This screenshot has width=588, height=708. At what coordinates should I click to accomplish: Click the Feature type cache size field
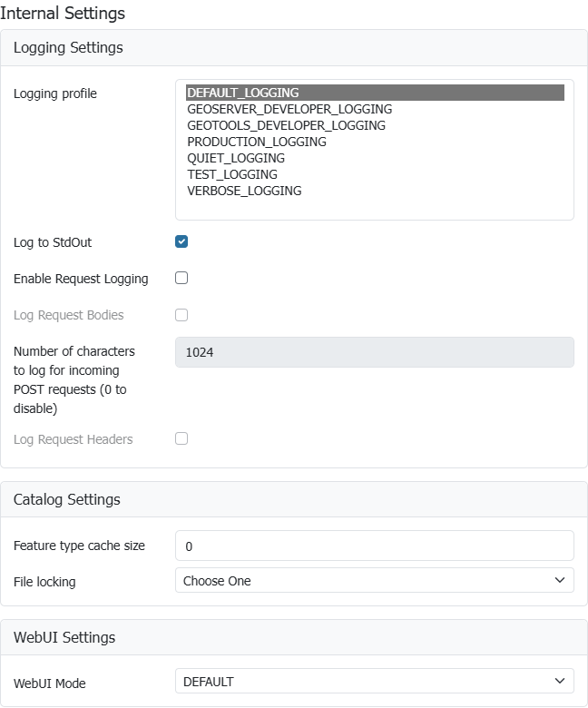pyautogui.click(x=374, y=546)
